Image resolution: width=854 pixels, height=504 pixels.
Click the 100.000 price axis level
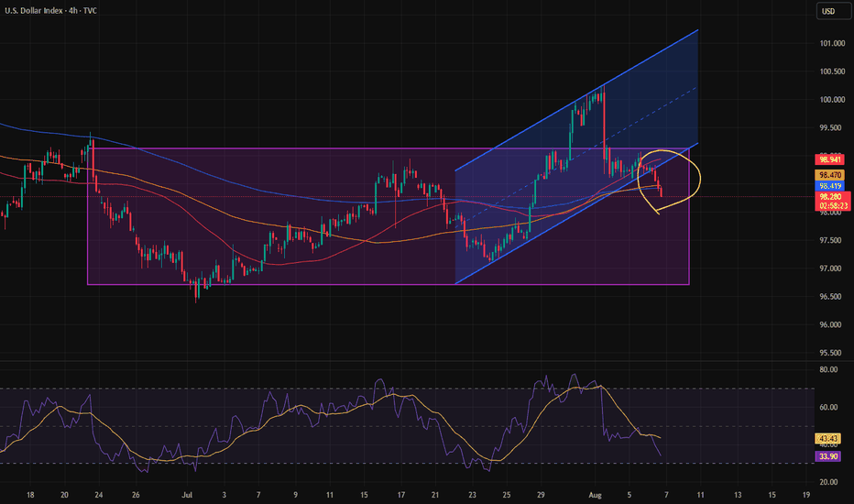pos(832,100)
